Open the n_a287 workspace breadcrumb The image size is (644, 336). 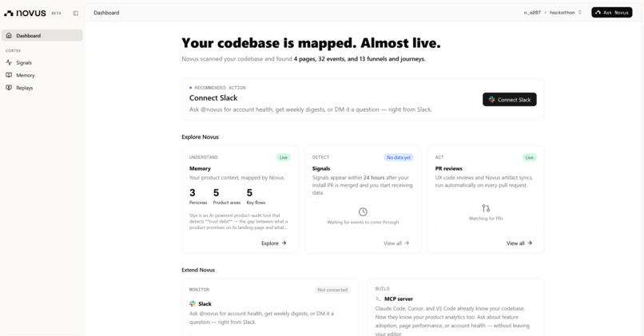[532, 13]
